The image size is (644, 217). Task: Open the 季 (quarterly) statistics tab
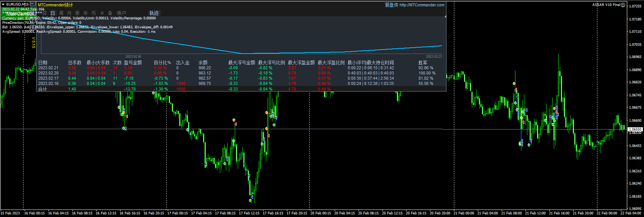(x=77, y=13)
